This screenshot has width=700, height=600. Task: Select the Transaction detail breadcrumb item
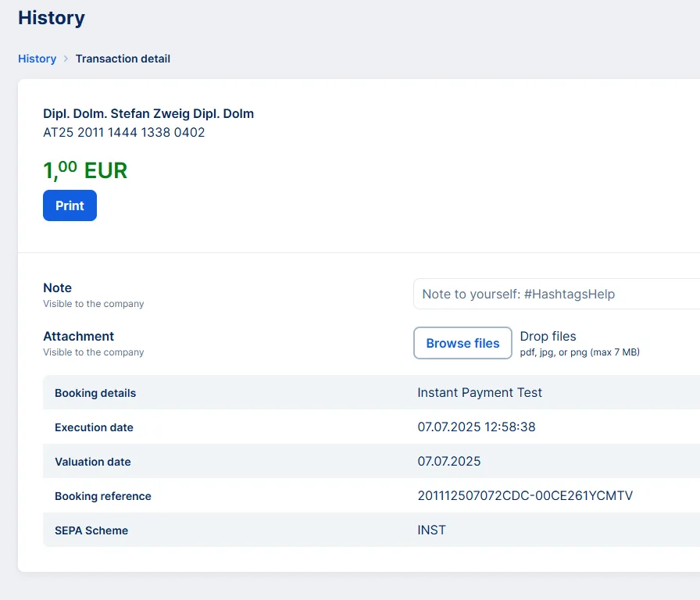(123, 59)
